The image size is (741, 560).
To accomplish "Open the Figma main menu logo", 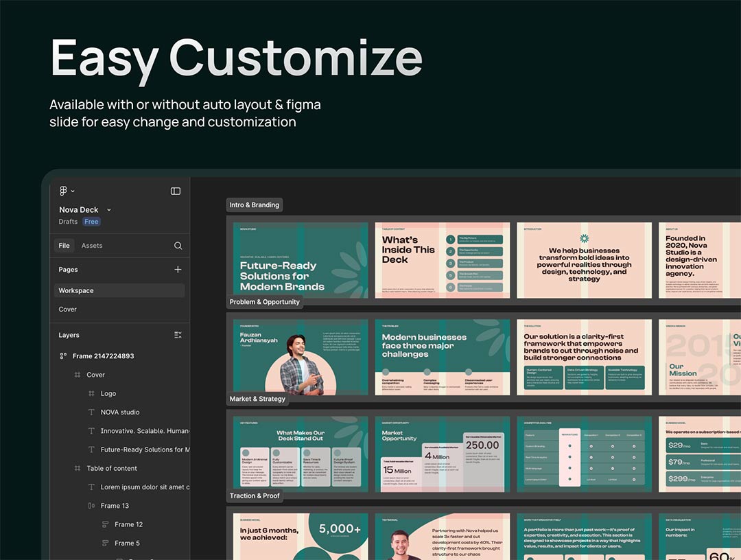I will [64, 191].
